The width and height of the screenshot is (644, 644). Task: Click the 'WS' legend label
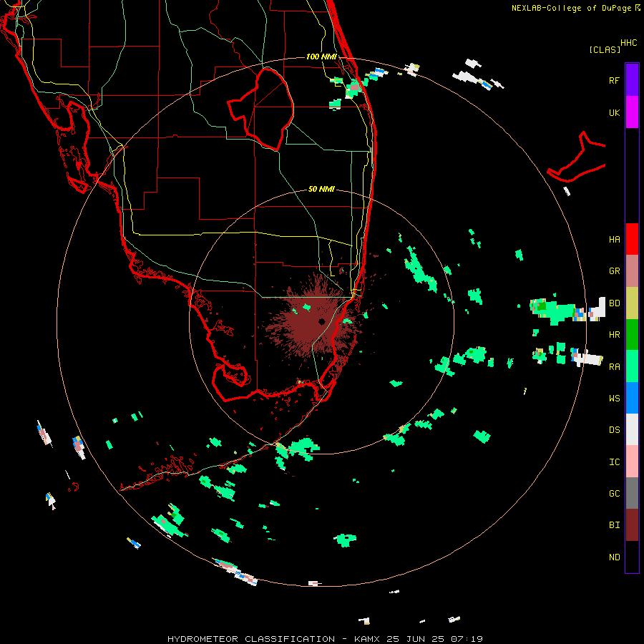click(x=614, y=399)
